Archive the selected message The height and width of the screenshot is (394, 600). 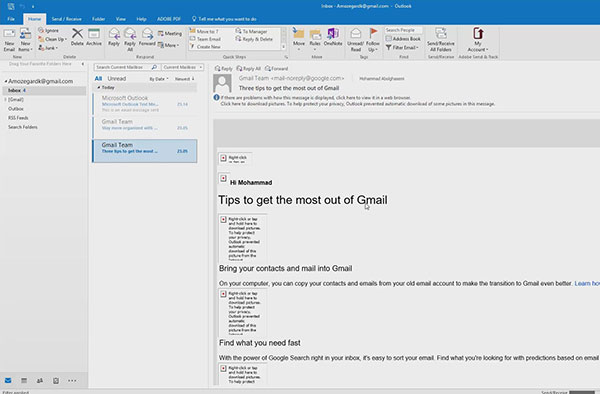94,37
